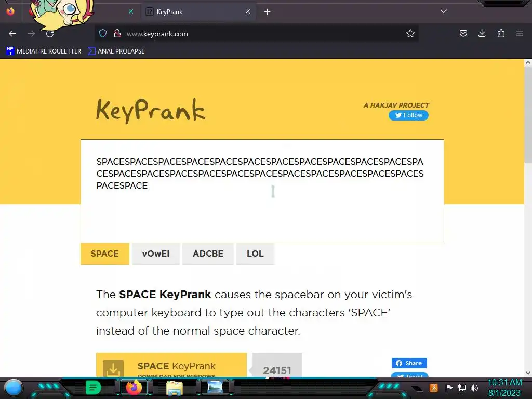Open the Start orb menu
Viewport: 532px width, 399px height.
point(13,388)
